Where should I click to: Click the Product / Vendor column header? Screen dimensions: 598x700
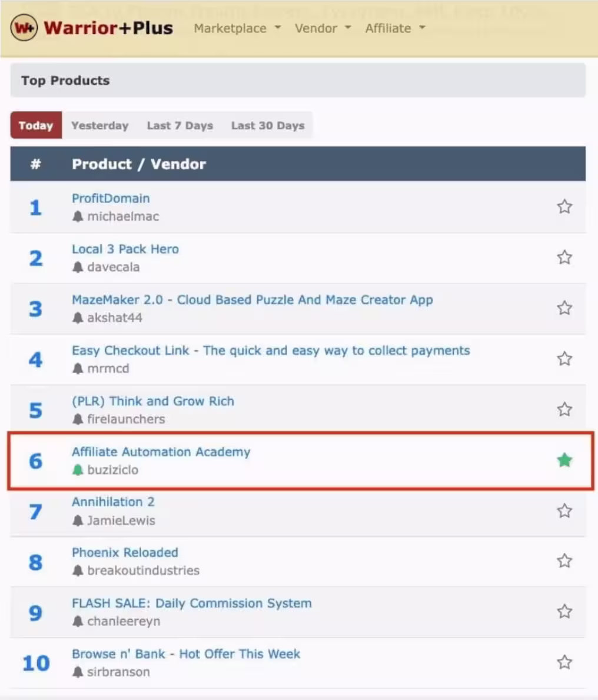tap(139, 164)
